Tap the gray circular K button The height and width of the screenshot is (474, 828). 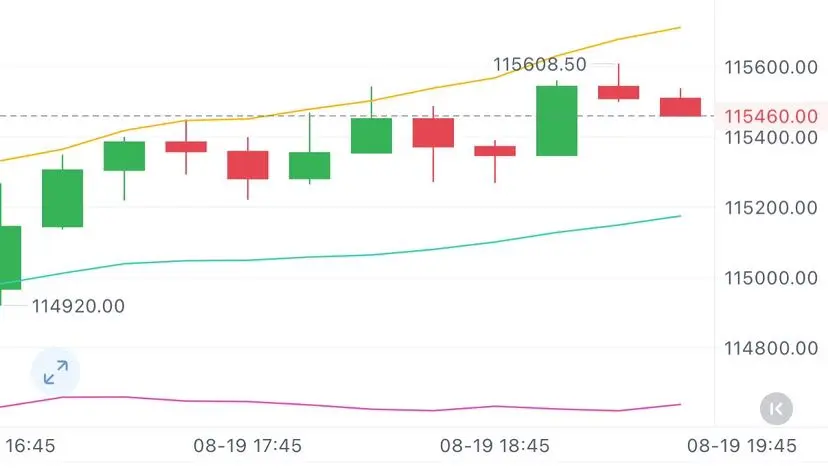click(776, 409)
